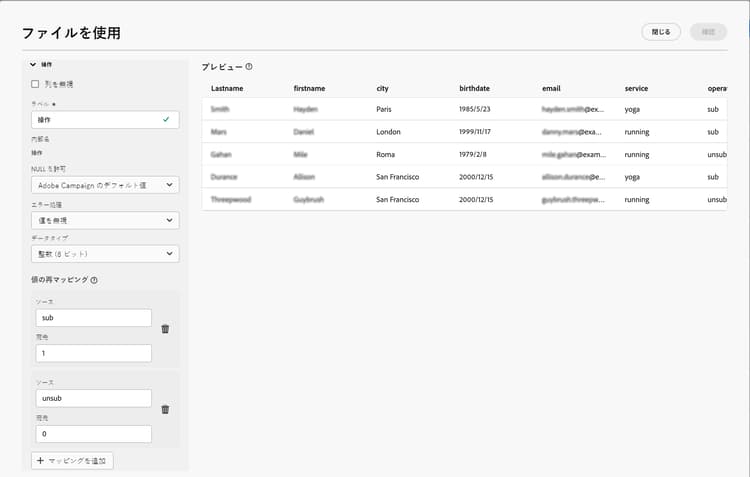Open the データタイプ dropdown
Viewport: 750px width, 477px height.
[x=105, y=254]
